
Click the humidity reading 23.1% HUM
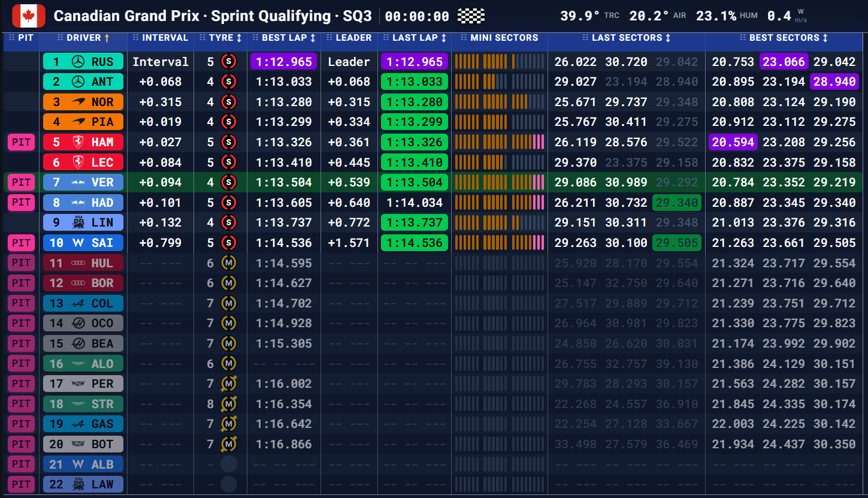[x=727, y=16]
